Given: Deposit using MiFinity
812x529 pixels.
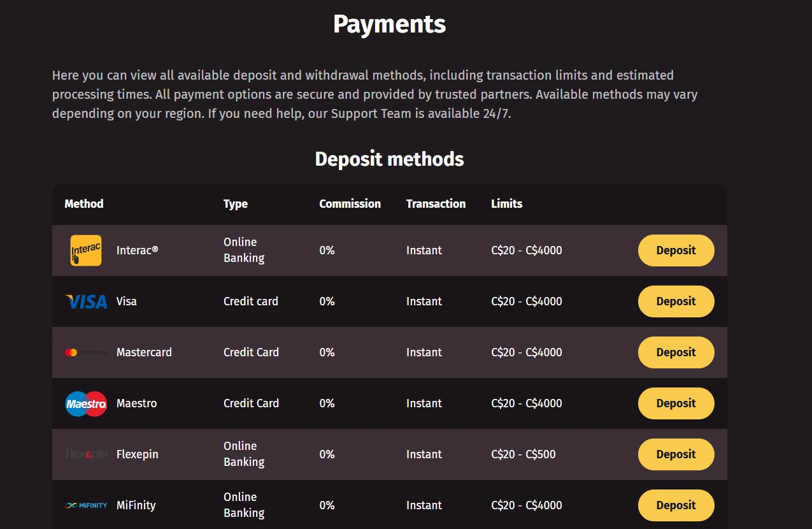Looking at the screenshot, I should coord(676,505).
